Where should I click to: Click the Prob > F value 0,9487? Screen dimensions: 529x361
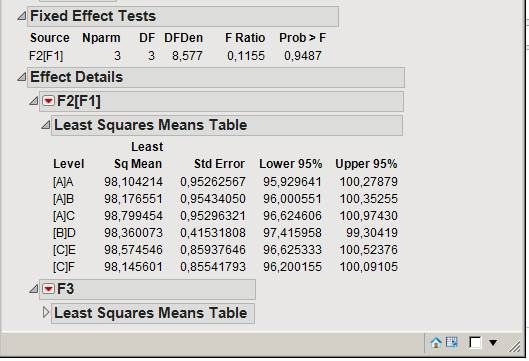pos(303,56)
